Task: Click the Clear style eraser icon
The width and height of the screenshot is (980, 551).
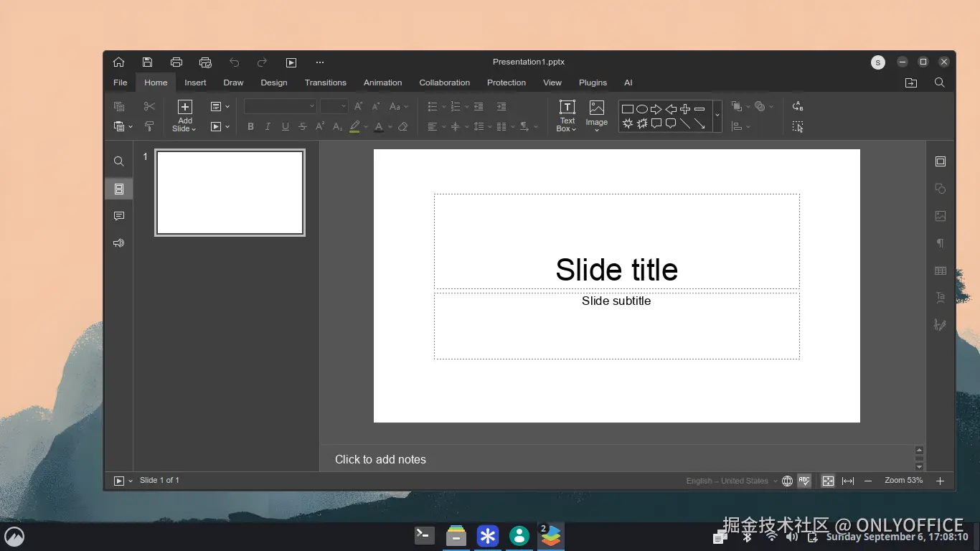Action: 403,126
